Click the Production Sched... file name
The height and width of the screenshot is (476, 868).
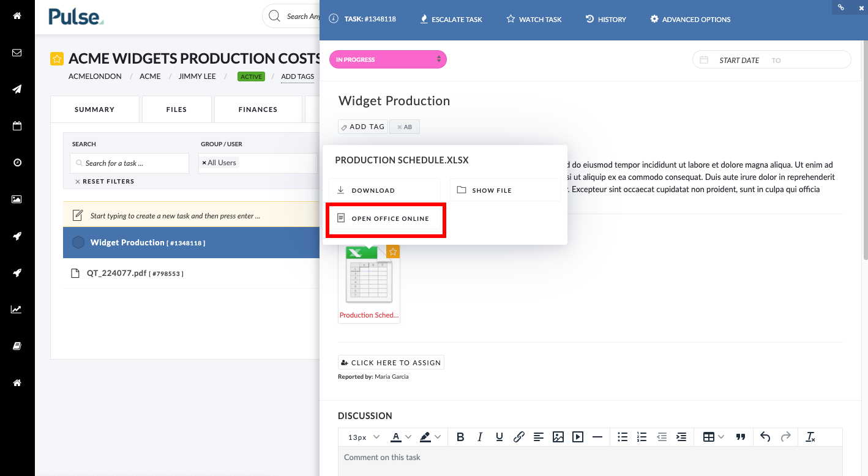click(x=369, y=315)
